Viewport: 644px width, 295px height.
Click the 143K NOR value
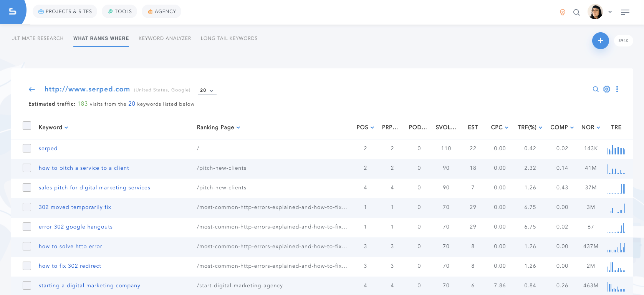point(591,148)
